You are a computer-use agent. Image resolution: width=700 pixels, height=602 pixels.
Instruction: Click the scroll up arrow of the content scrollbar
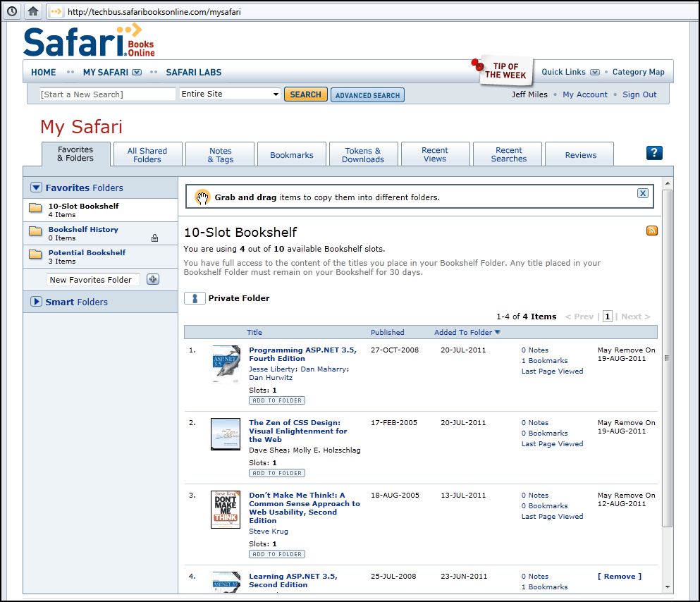click(x=668, y=183)
